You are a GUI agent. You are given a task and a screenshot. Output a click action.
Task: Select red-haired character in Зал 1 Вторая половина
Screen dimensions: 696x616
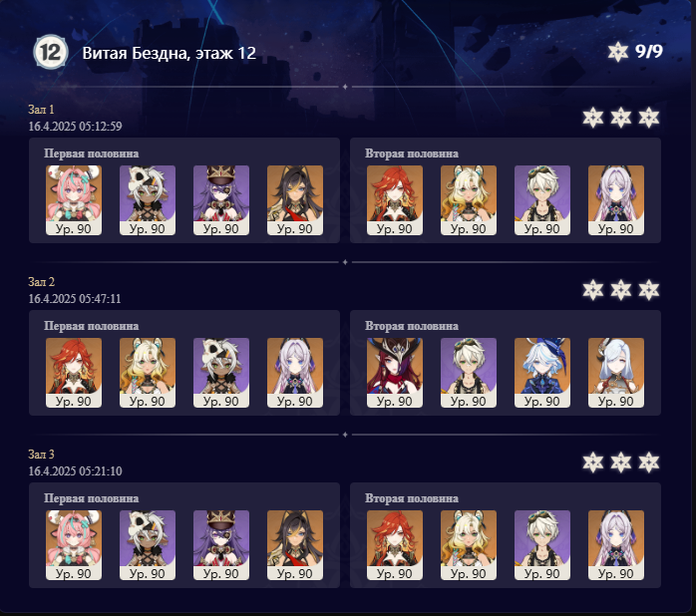[395, 200]
